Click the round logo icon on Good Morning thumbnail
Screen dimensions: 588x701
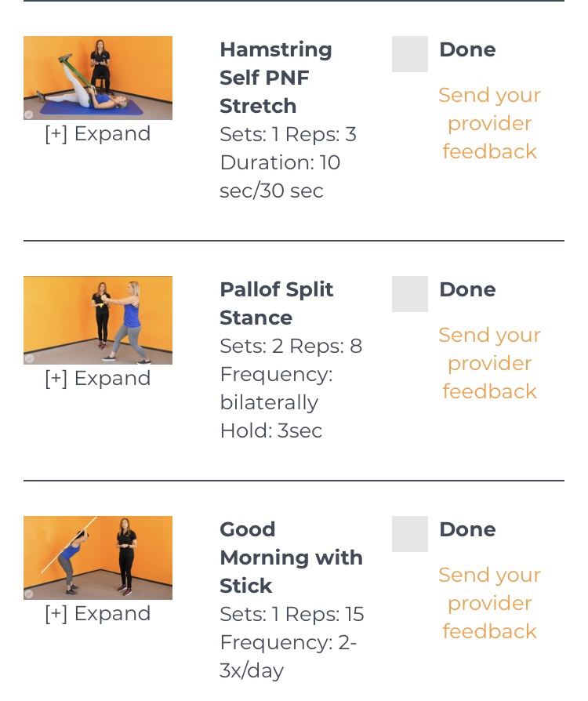(29, 594)
